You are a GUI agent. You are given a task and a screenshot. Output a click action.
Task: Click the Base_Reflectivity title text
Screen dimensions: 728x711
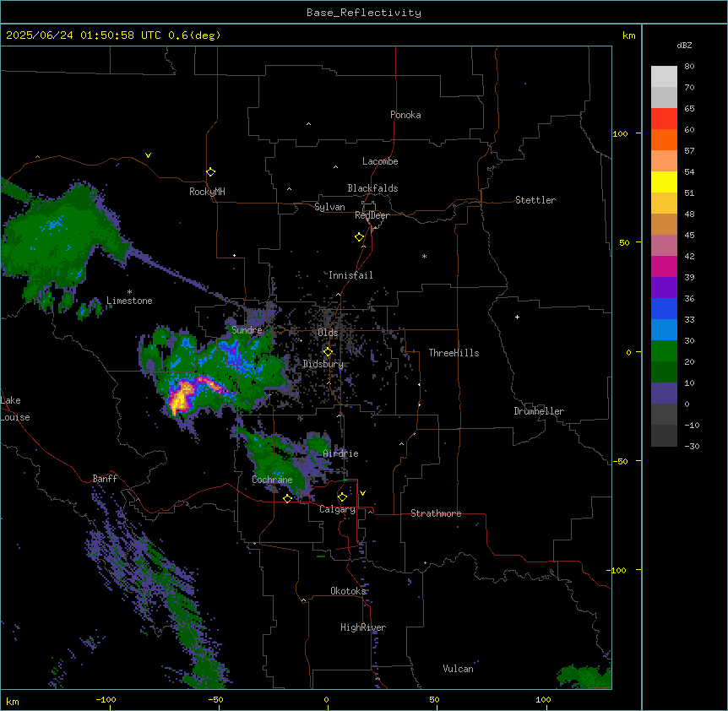point(364,13)
